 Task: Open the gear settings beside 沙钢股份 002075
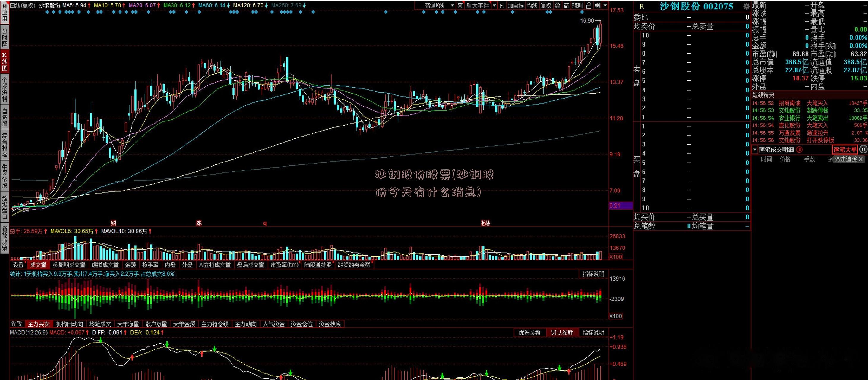coord(747,6)
